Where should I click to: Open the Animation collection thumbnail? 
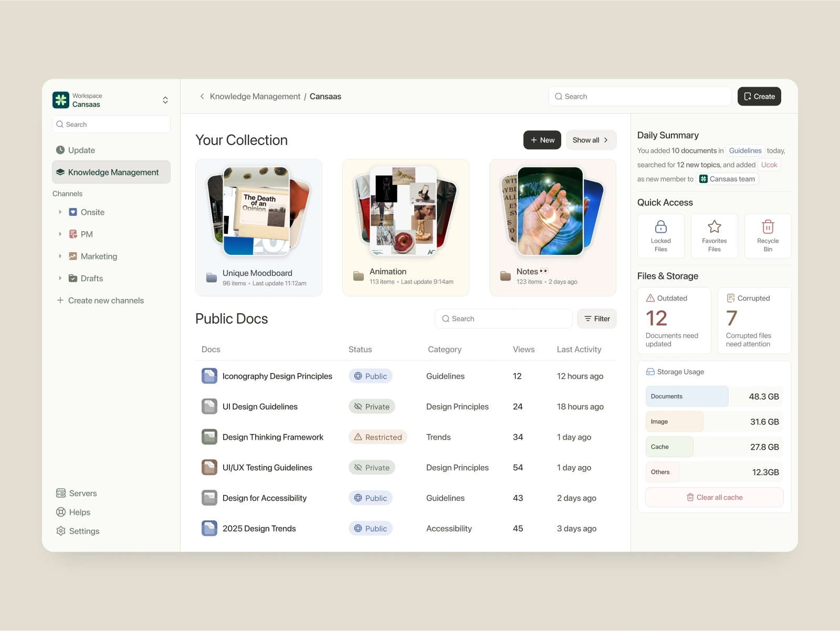(x=406, y=211)
